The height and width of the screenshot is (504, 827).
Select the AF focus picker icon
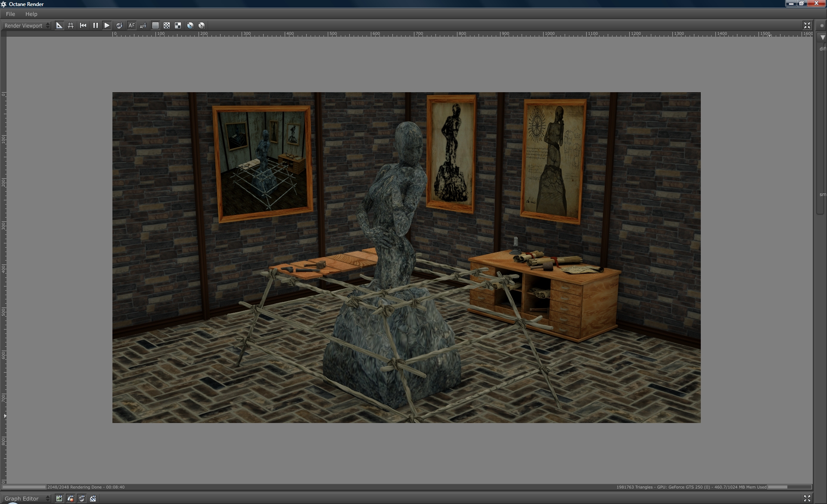pos(143,25)
